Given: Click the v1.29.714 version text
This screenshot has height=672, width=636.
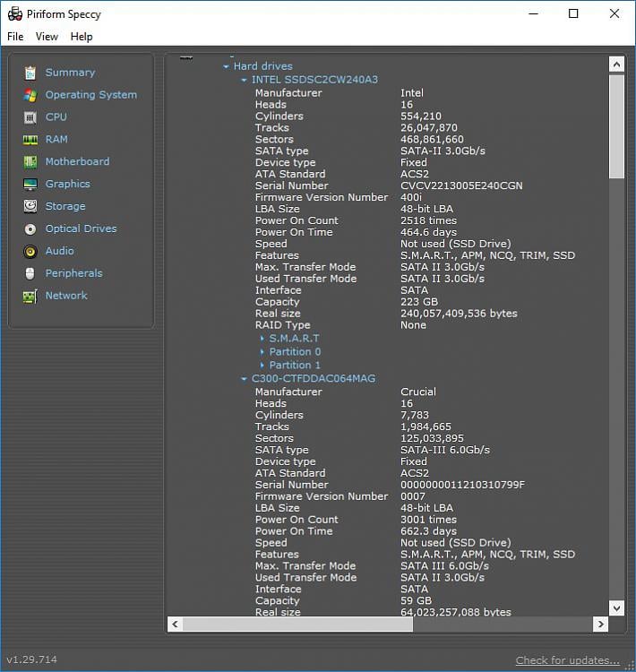Looking at the screenshot, I should click(31, 659).
